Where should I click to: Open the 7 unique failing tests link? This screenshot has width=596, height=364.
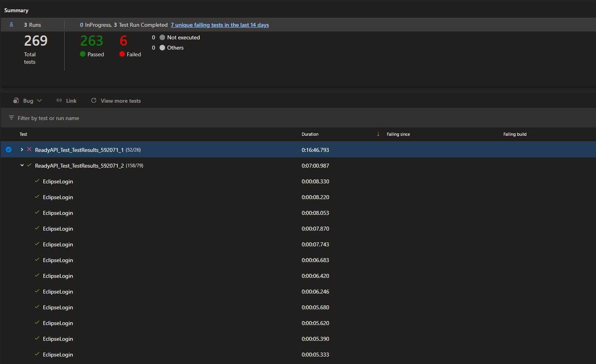pos(220,25)
